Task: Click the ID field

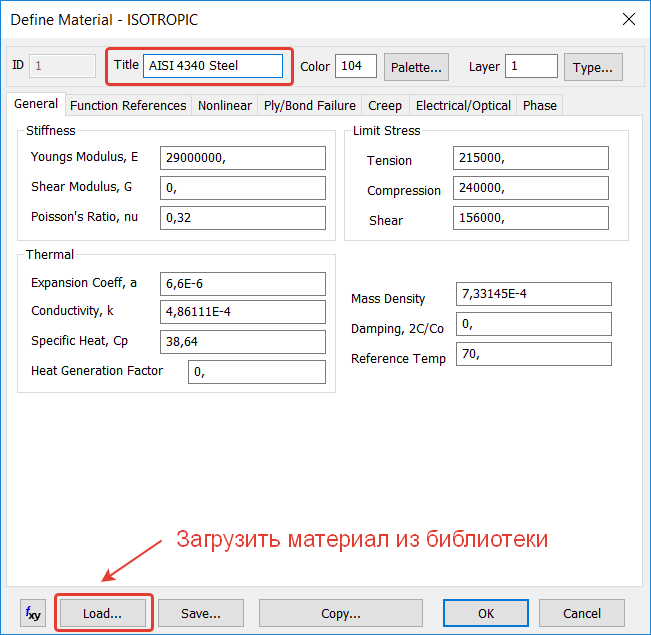Action: click(x=62, y=66)
